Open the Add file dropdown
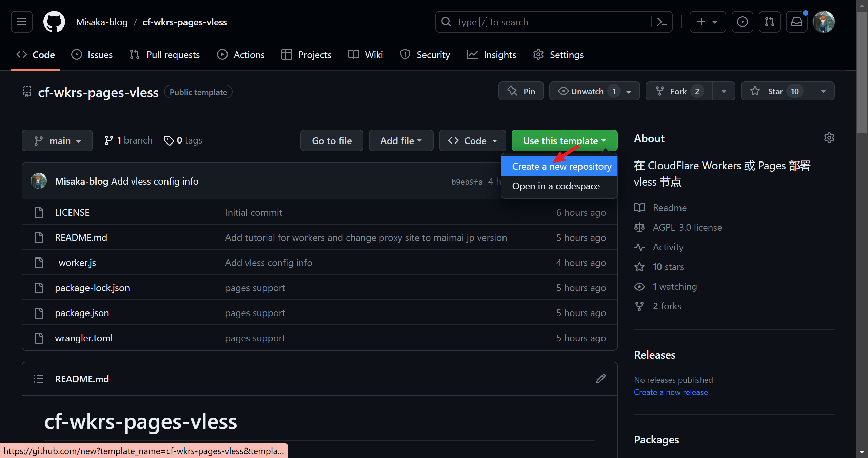The width and height of the screenshot is (868, 458). point(401,140)
